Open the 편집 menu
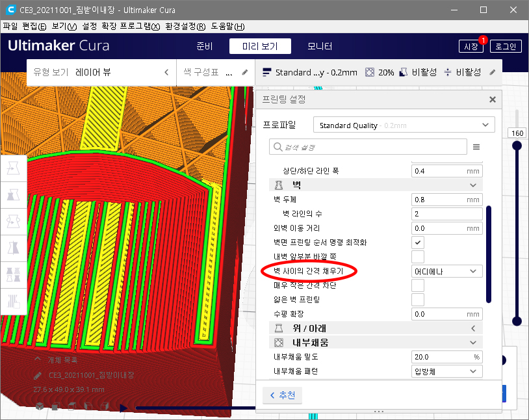529x420 pixels. coord(34,27)
